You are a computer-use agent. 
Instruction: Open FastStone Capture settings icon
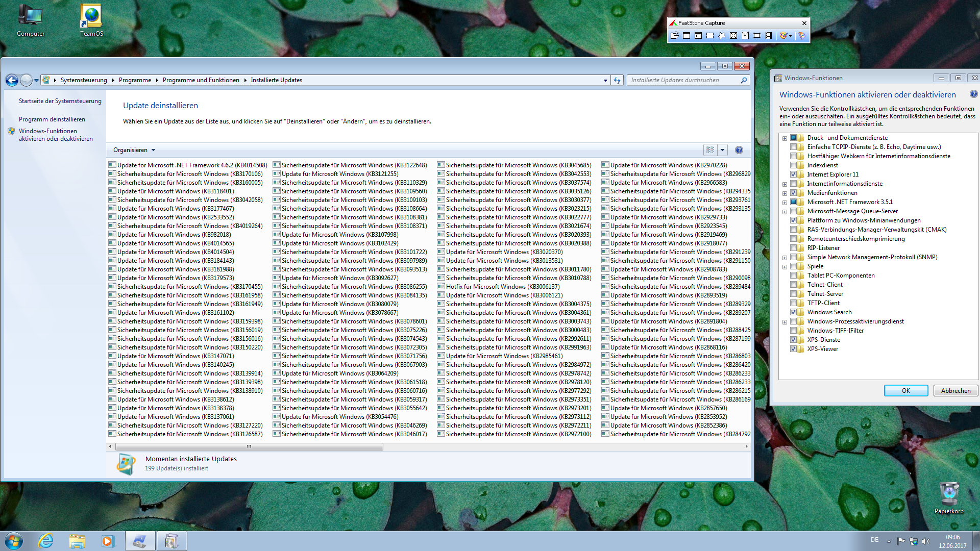(x=802, y=36)
